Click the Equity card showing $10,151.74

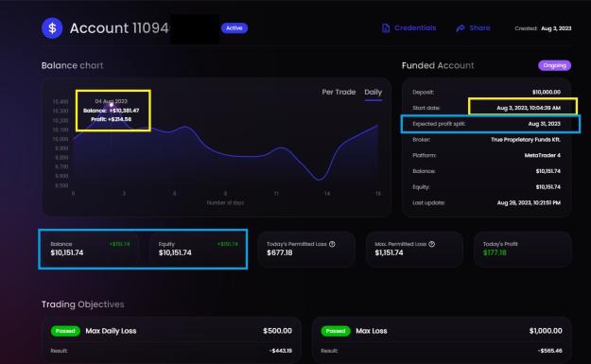[x=198, y=249]
